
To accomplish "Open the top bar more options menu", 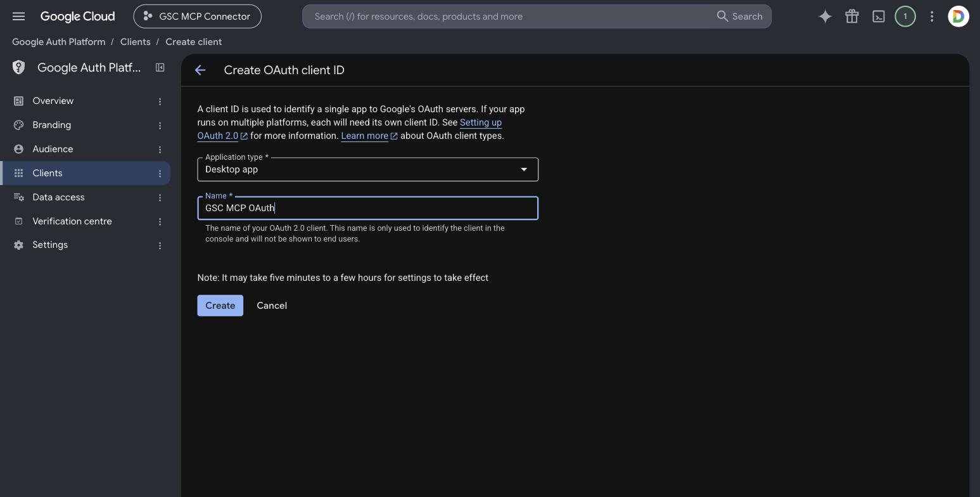I will point(932,16).
